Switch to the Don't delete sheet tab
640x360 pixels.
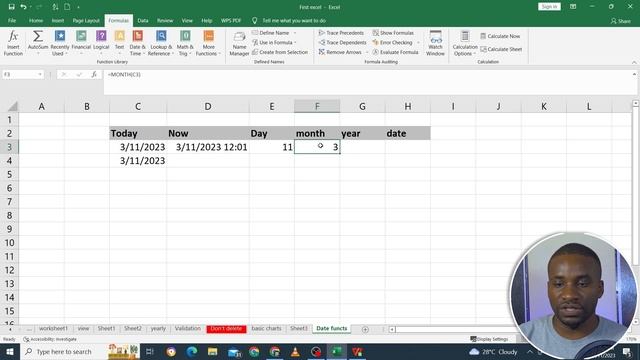(x=226, y=329)
